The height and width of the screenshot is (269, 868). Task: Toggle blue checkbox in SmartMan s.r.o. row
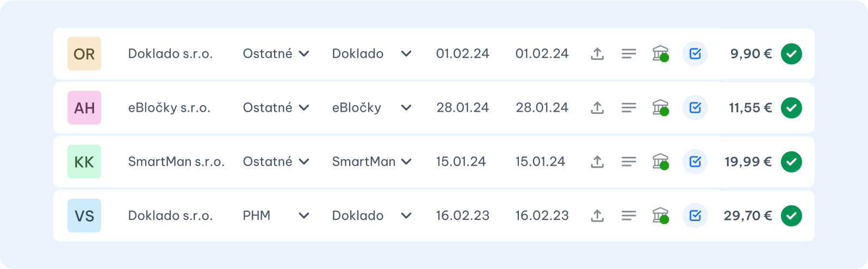695,162
